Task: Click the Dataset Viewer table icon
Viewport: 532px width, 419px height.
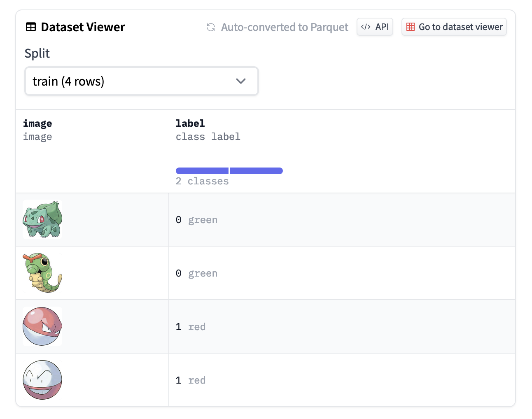Action: tap(31, 27)
